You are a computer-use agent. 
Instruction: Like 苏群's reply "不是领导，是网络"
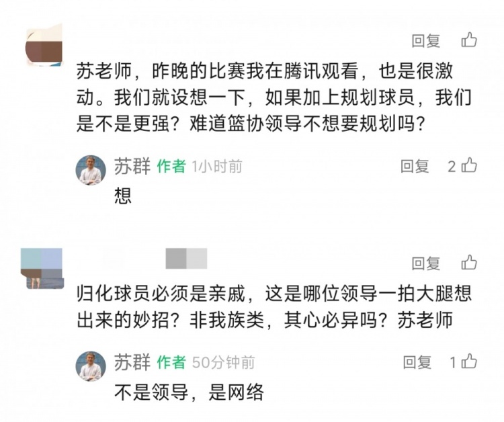coord(469,362)
